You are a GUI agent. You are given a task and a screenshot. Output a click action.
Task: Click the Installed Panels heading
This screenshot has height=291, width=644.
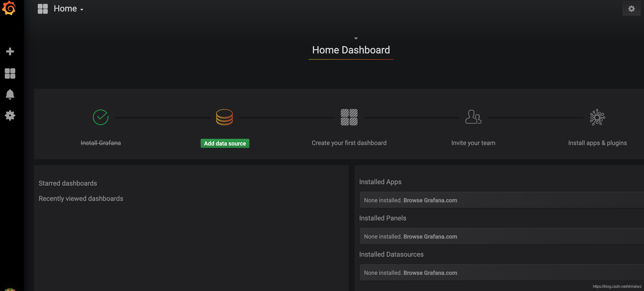382,218
